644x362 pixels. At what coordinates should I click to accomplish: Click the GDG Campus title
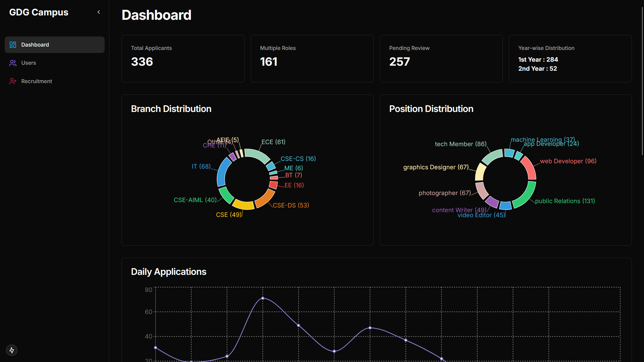[x=39, y=12]
